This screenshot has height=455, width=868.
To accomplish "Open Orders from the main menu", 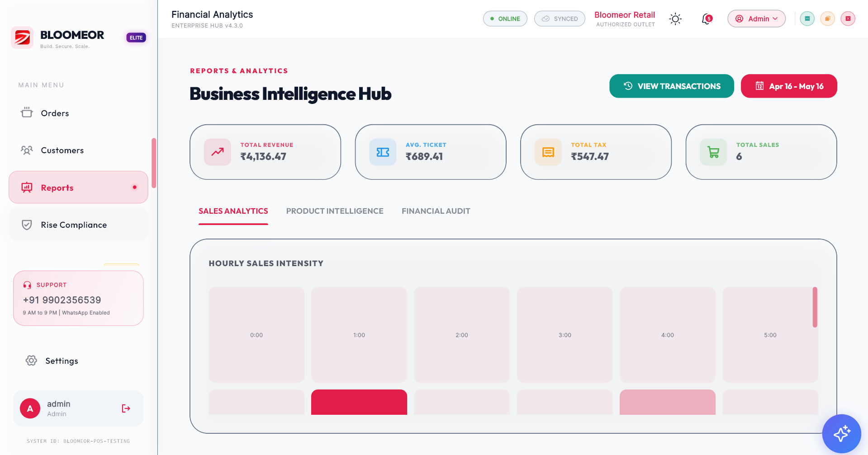I will 78,113.
